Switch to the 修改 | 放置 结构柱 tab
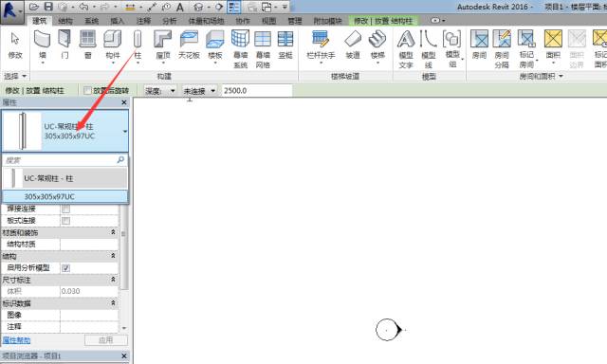The width and height of the screenshot is (607, 364). coord(383,21)
